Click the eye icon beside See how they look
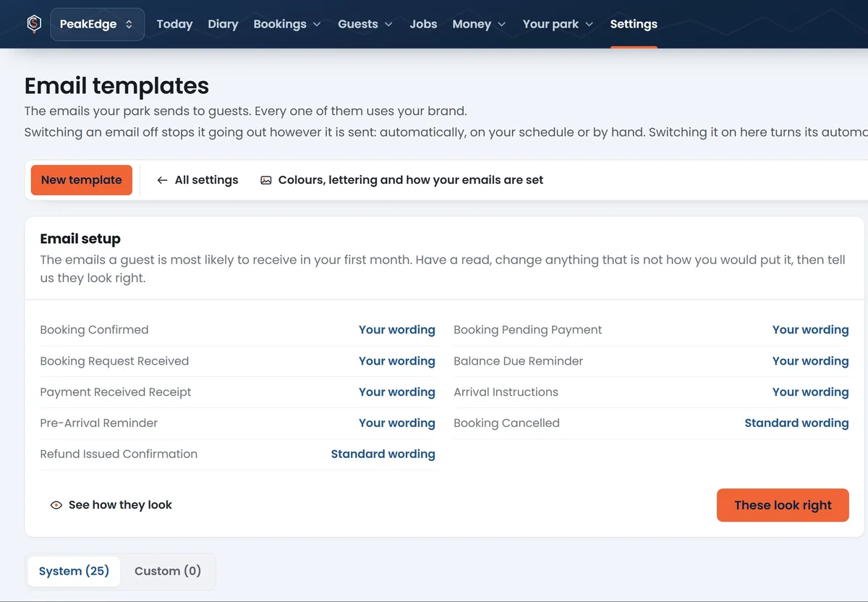868x602 pixels. click(x=56, y=505)
